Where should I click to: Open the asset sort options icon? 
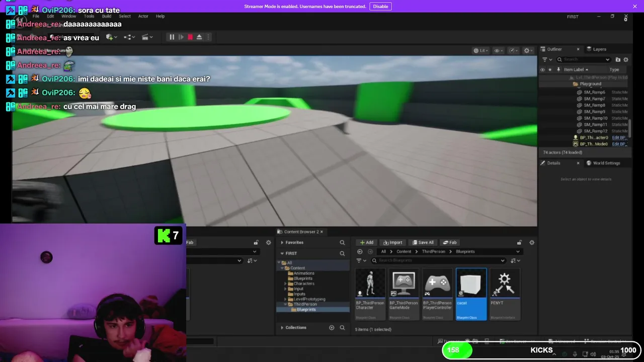[515, 260]
